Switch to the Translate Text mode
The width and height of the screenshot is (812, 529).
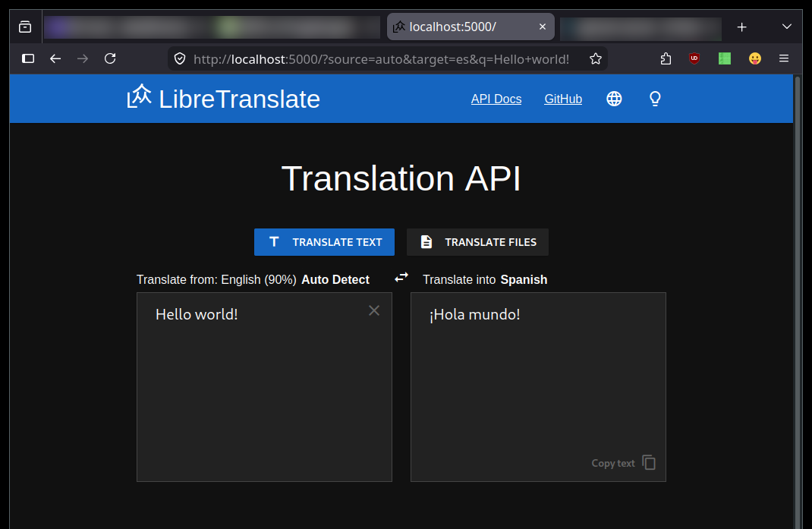pyautogui.click(x=324, y=242)
